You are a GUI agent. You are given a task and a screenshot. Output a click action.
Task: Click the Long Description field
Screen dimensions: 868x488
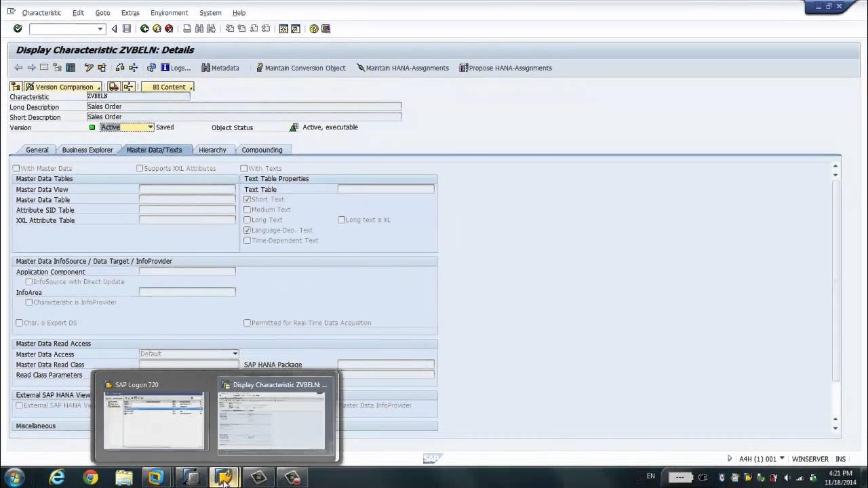pyautogui.click(x=244, y=106)
